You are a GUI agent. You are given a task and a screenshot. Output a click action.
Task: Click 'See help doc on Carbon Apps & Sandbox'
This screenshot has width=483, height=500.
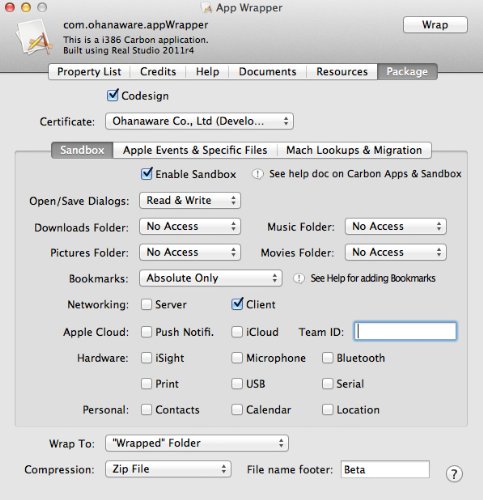pyautogui.click(x=365, y=174)
